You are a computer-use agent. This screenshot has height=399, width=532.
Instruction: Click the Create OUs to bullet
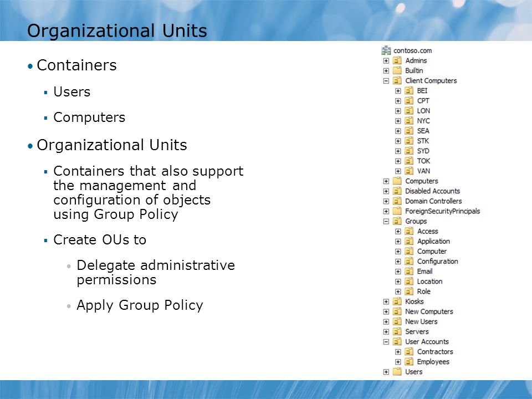[100, 240]
